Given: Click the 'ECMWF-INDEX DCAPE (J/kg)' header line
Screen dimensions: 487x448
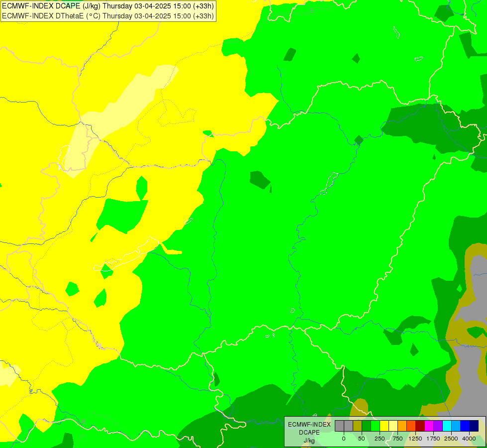Looking at the screenshot, I should (x=108, y=6).
